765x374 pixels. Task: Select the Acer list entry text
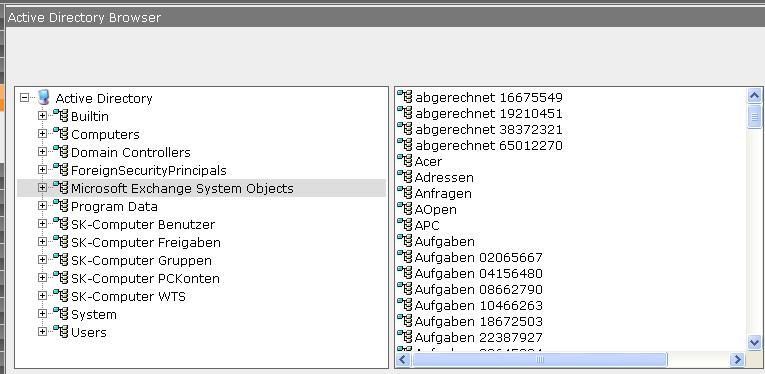click(x=428, y=161)
